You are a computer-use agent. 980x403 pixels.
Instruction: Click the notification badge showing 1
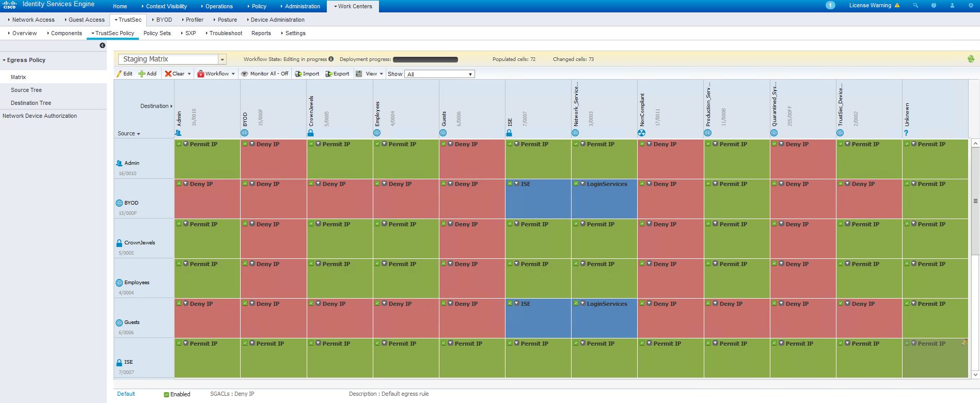(x=830, y=6)
